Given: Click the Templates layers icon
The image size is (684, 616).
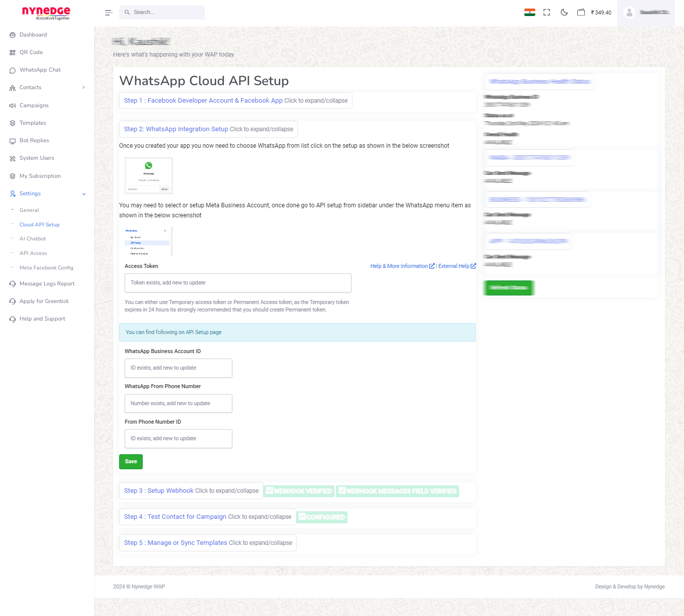Looking at the screenshot, I should 13,123.
